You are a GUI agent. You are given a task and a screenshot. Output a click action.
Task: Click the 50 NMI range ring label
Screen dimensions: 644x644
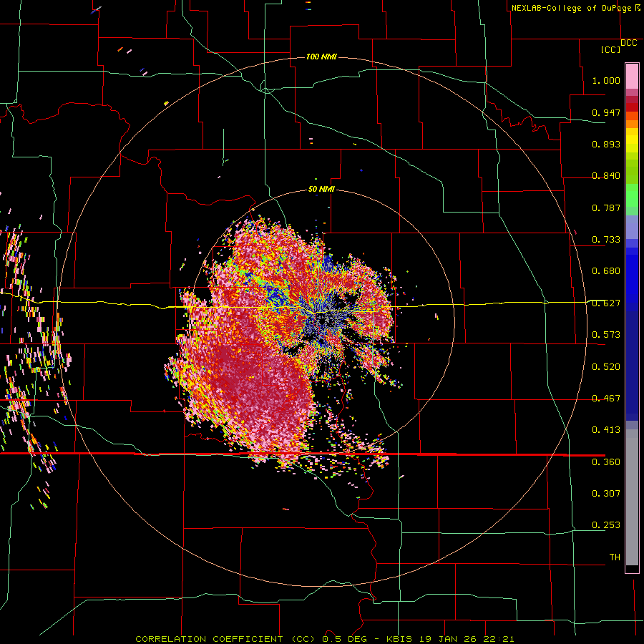point(321,190)
